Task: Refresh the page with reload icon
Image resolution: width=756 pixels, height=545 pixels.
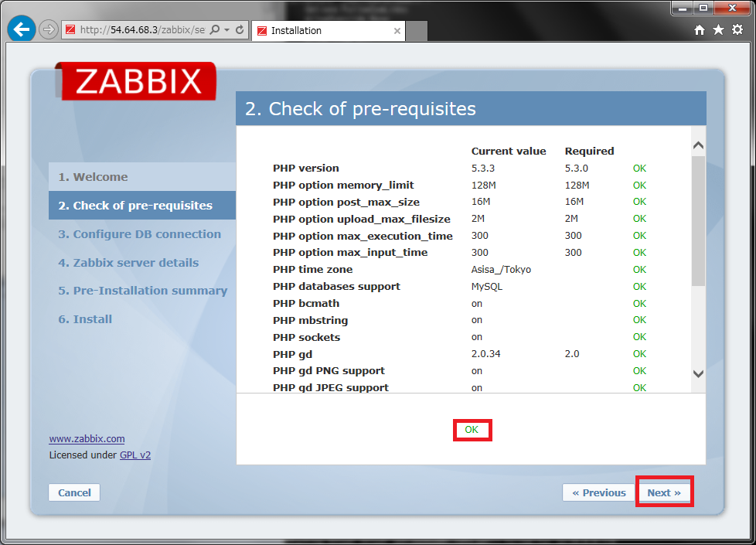Action: pos(240,30)
